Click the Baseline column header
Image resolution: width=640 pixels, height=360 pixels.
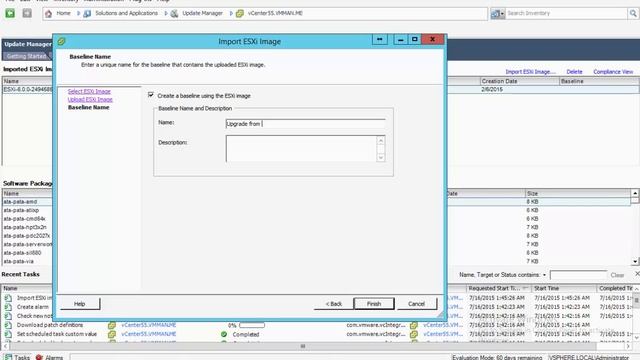[599, 81]
